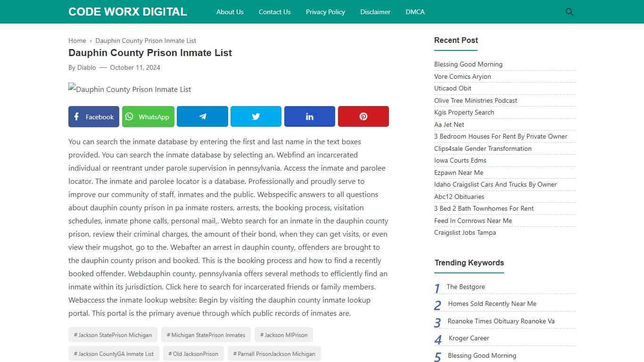Viewport: 644px width, 362px height.
Task: Share the post on WhatsApp
Action: [148, 116]
